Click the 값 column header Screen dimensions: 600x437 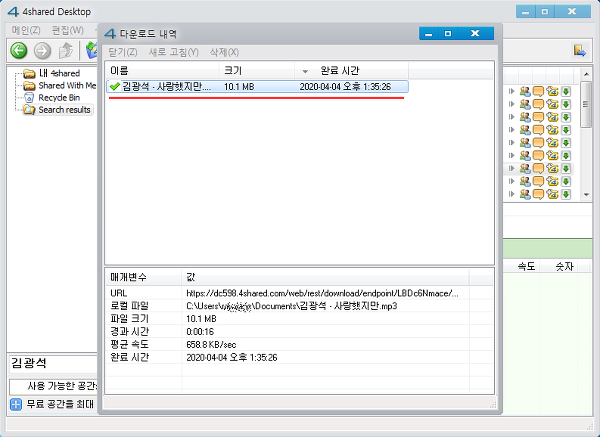coord(326,277)
